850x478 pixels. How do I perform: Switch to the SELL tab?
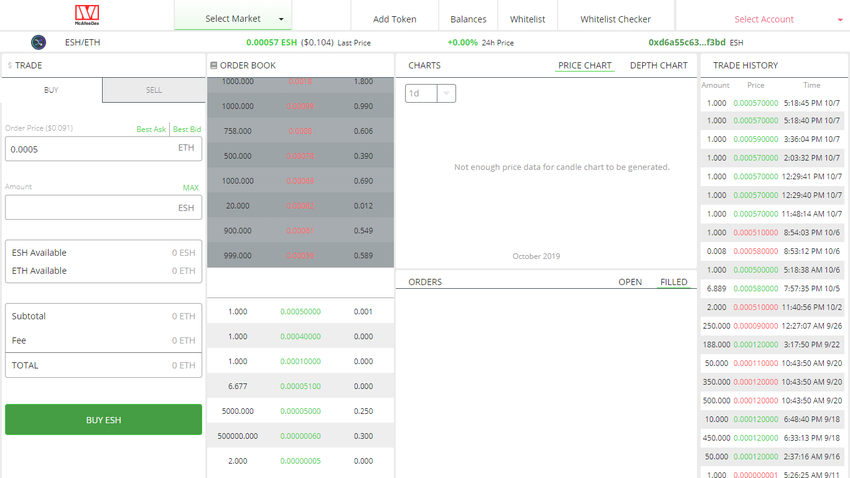154,90
